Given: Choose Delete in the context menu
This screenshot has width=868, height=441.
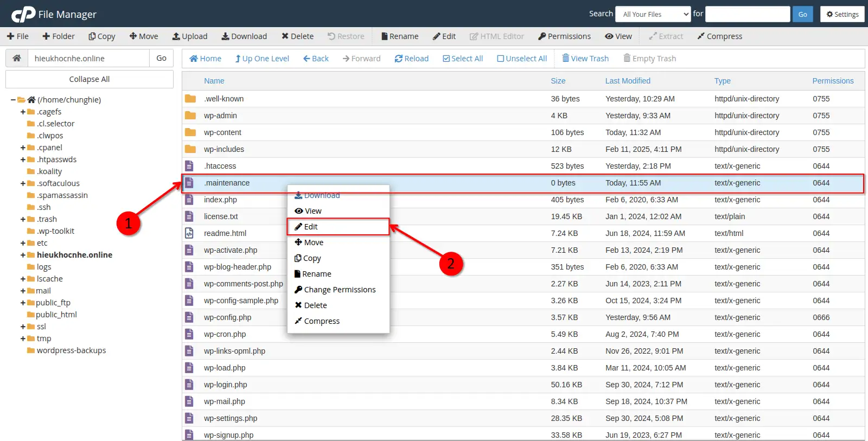Looking at the screenshot, I should tap(338, 305).
